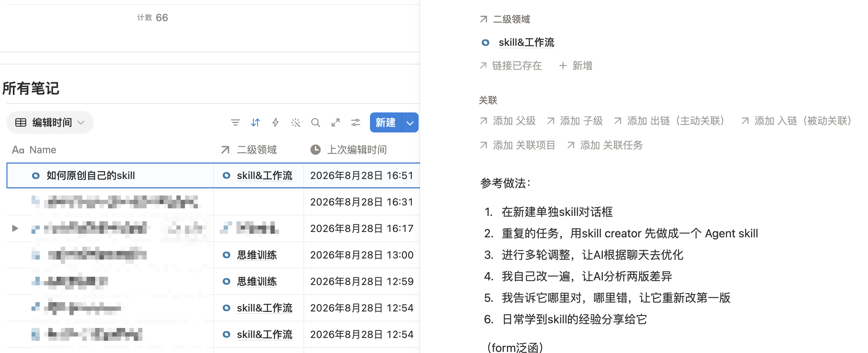Click 添加 关联项目 button
This screenshot has width=868, height=353.
pos(517,145)
